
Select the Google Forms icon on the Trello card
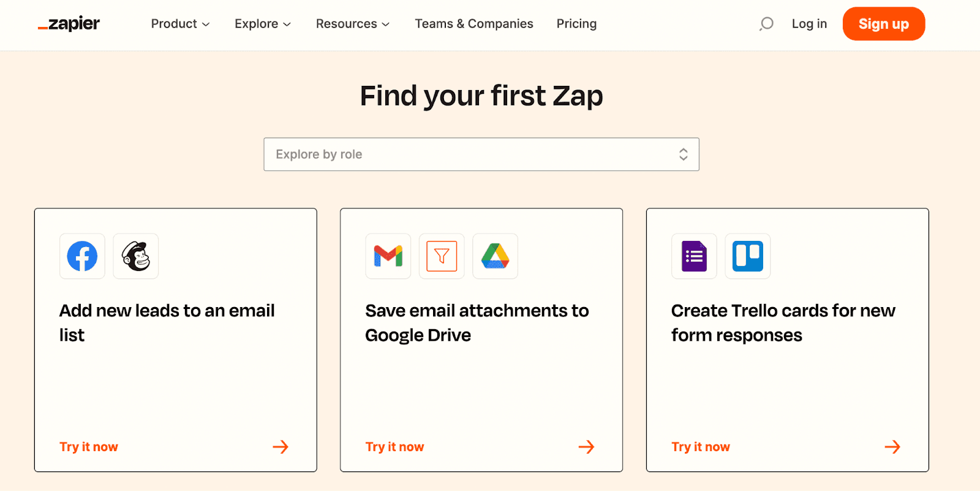click(x=694, y=256)
